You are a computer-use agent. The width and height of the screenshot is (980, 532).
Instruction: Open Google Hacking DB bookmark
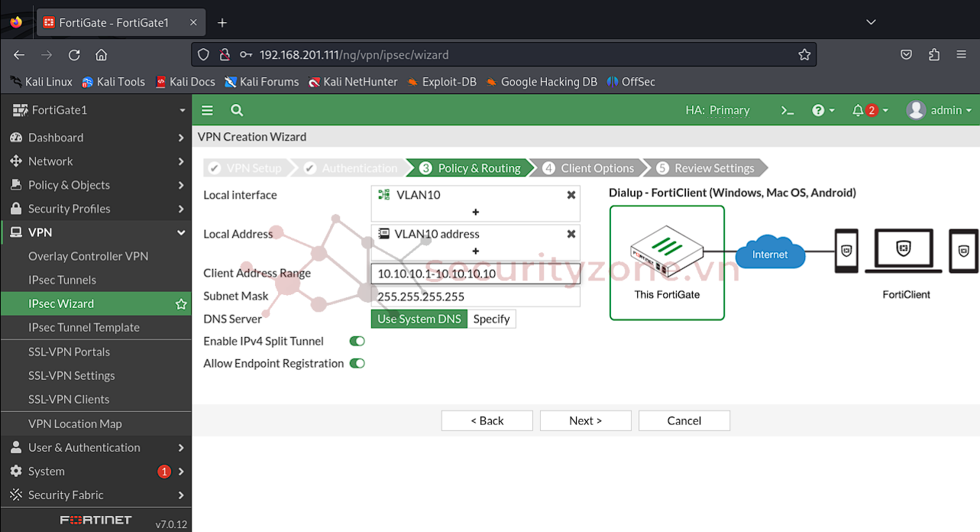[542, 82]
